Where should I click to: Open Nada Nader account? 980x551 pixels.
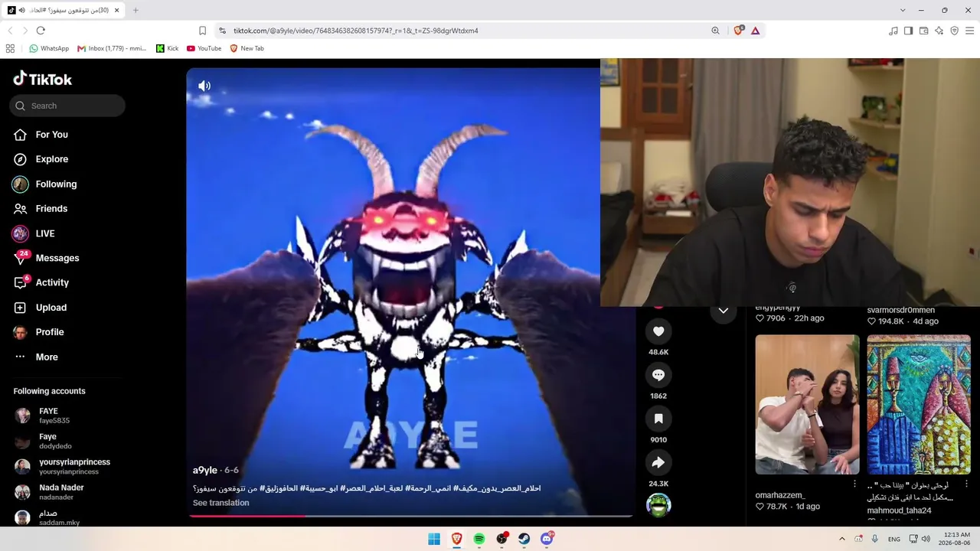coord(67,491)
